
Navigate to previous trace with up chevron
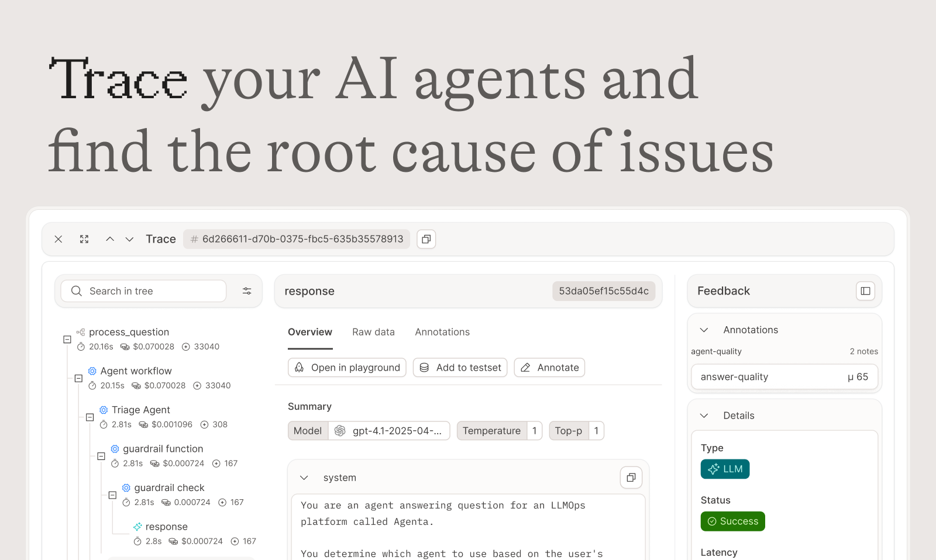pyautogui.click(x=110, y=239)
